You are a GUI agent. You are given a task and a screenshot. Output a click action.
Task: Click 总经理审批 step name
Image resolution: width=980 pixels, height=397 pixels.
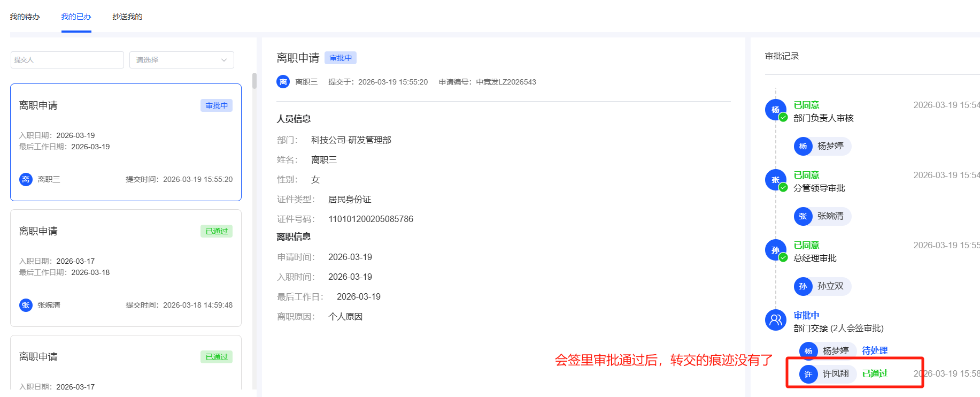[x=815, y=258]
